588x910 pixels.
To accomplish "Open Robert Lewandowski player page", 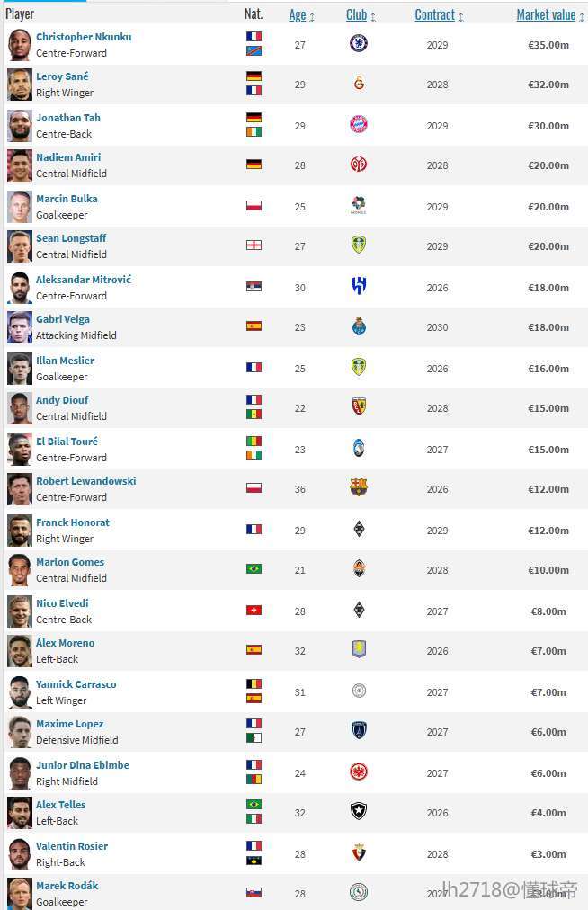I will coord(86,481).
